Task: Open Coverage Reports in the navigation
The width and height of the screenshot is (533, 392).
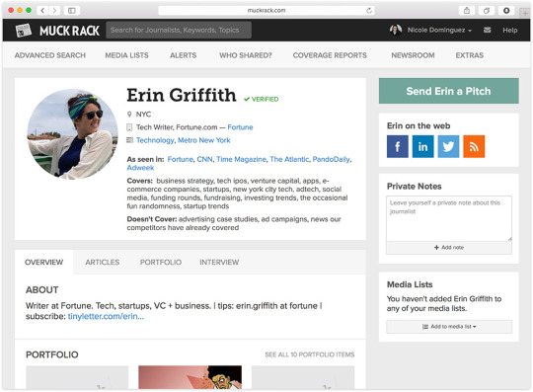Action: tap(330, 55)
